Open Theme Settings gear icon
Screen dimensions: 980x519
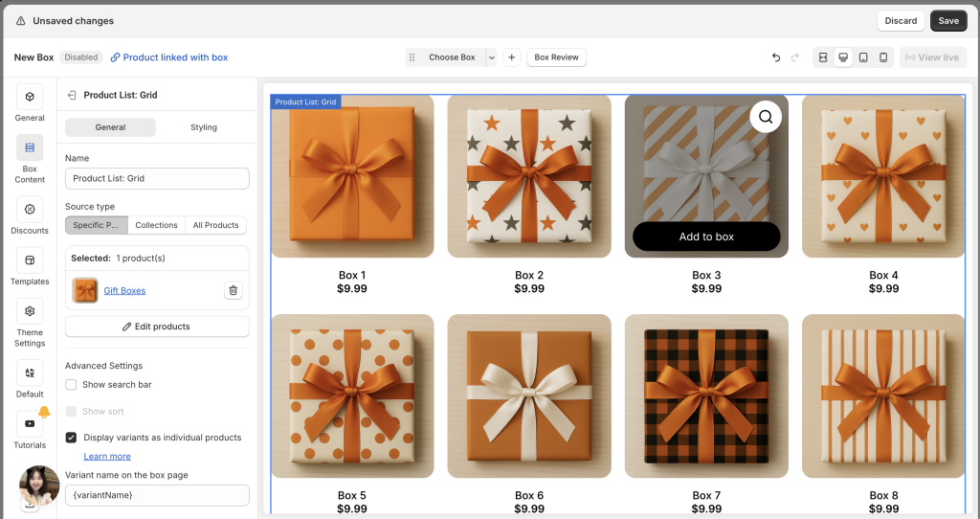tap(30, 311)
